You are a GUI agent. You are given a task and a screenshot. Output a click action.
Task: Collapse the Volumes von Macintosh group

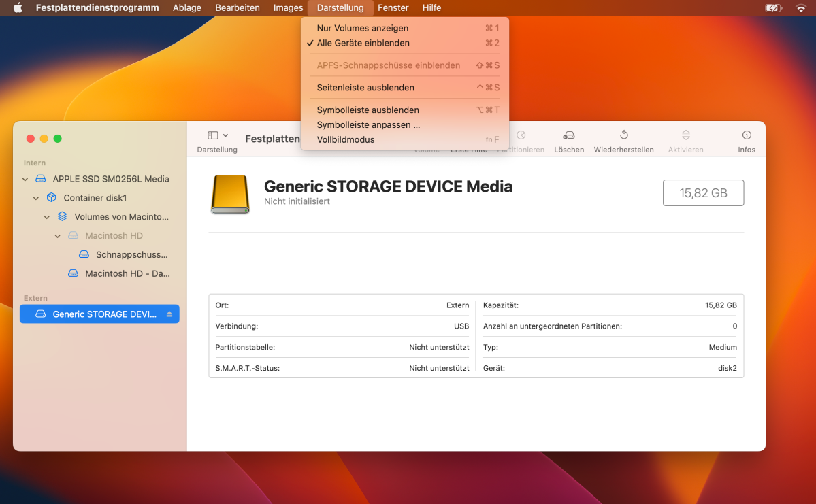point(47,217)
